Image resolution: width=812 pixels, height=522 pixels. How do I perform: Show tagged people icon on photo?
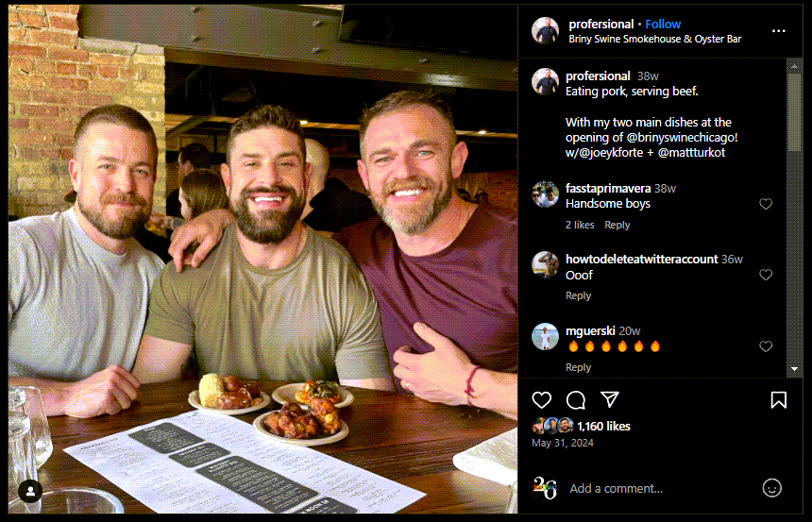tap(30, 491)
